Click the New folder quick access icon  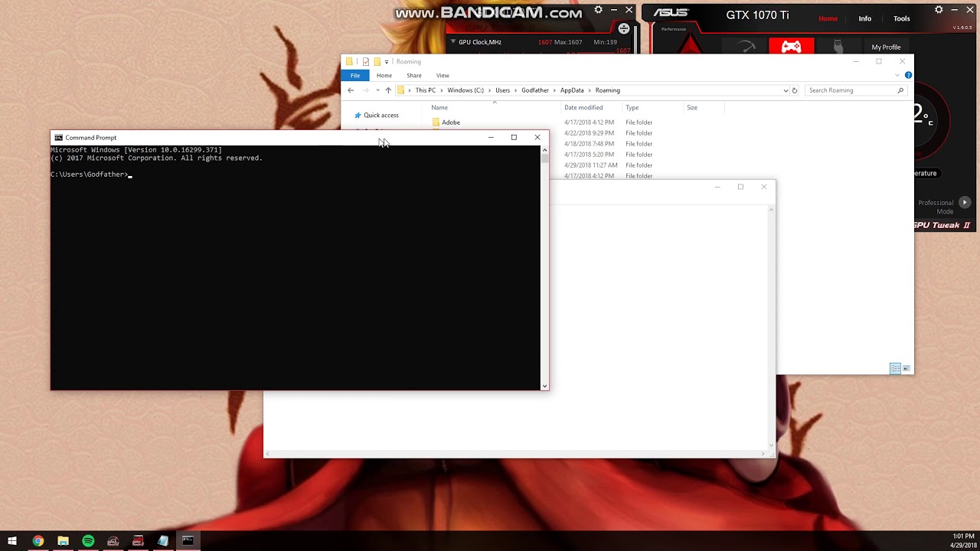(x=377, y=62)
